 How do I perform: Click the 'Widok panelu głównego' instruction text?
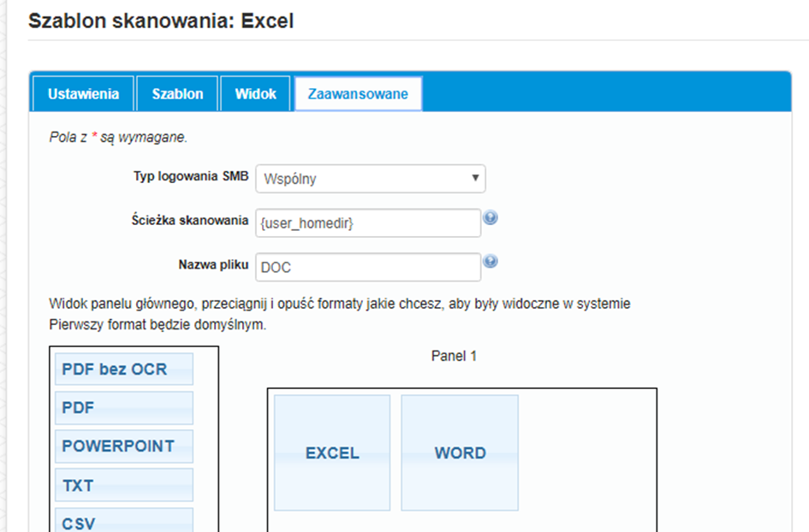pyautogui.click(x=340, y=304)
